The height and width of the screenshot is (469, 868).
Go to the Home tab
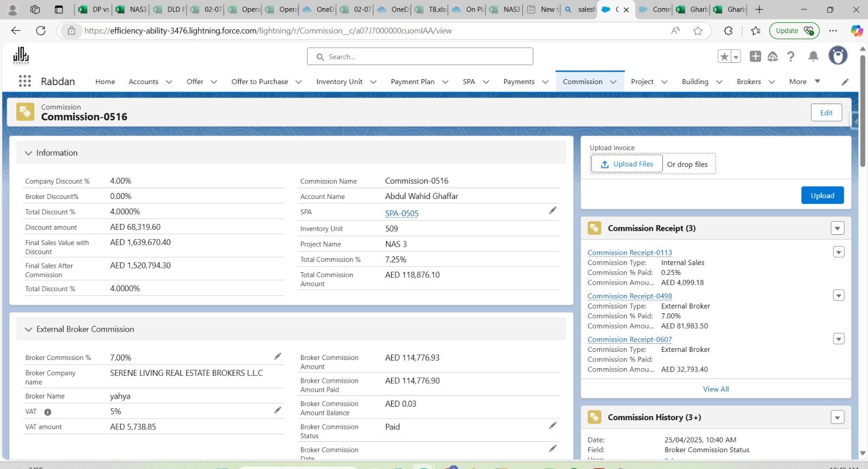coord(105,82)
